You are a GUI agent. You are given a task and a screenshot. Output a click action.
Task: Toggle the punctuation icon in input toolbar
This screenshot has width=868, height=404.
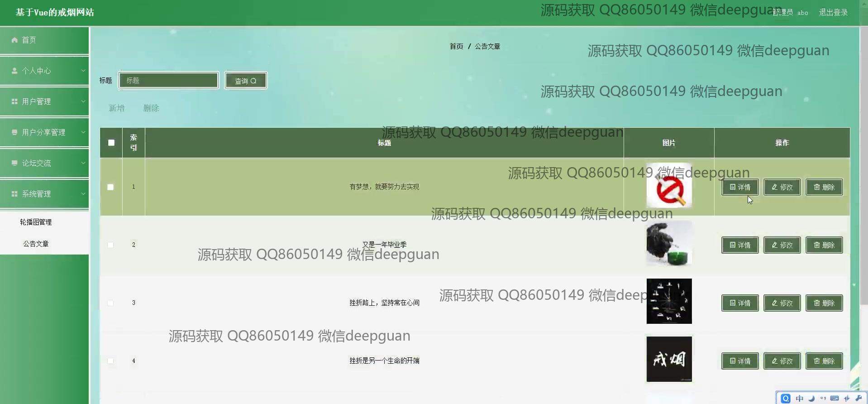click(x=823, y=399)
